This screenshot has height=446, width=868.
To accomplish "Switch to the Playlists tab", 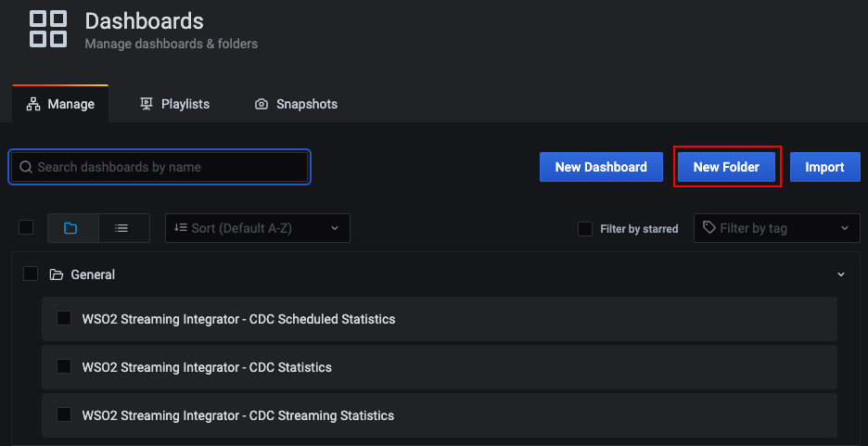I will coord(174,104).
